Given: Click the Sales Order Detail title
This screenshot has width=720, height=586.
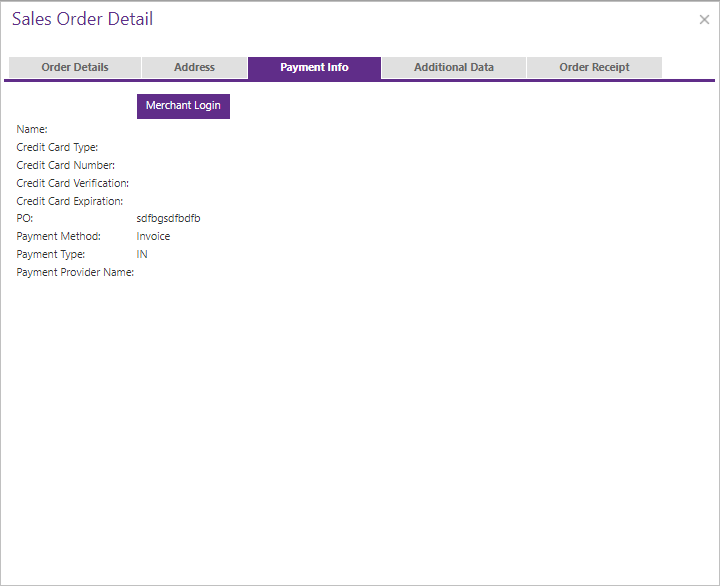Looking at the screenshot, I should [x=82, y=19].
